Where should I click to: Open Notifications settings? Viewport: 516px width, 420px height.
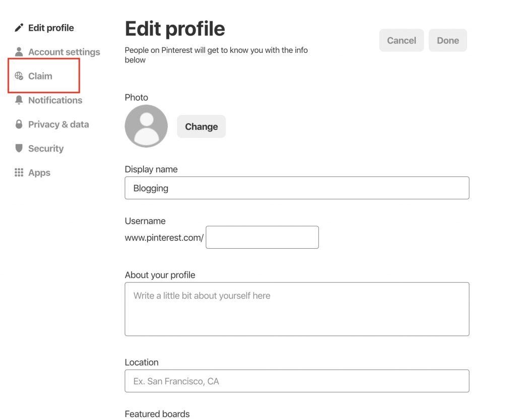55,100
